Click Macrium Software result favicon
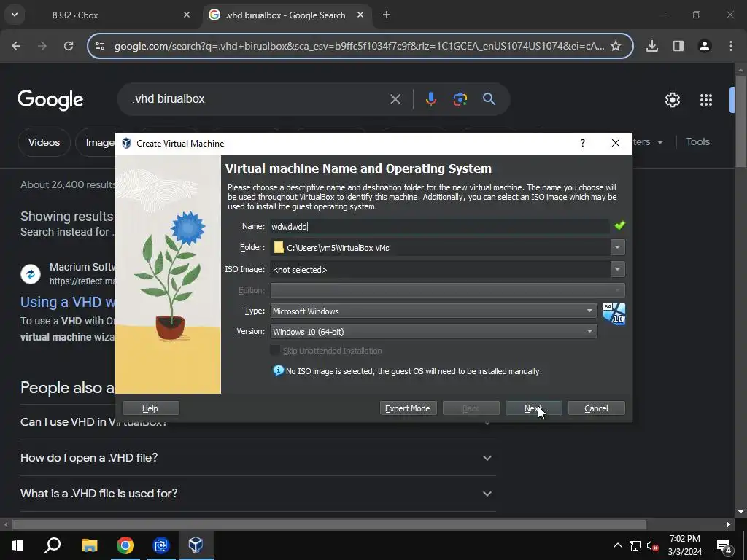 (x=31, y=274)
